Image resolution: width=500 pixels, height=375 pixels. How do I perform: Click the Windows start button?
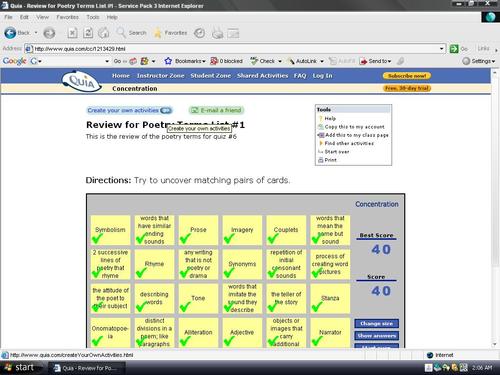coord(20,367)
